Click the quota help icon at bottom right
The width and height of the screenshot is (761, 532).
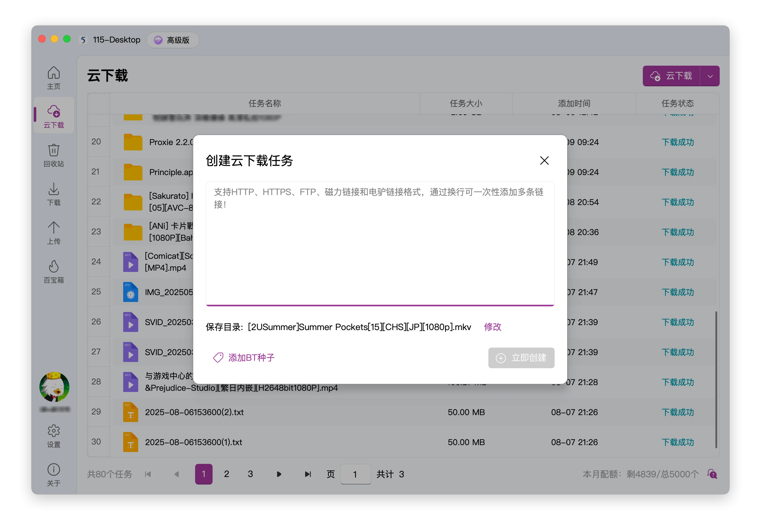(x=712, y=474)
